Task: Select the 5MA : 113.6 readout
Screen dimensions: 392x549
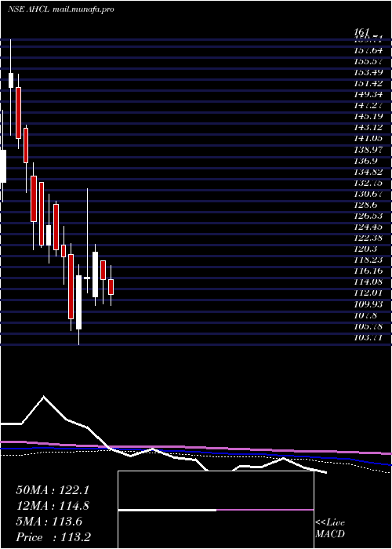Action: click(x=49, y=522)
